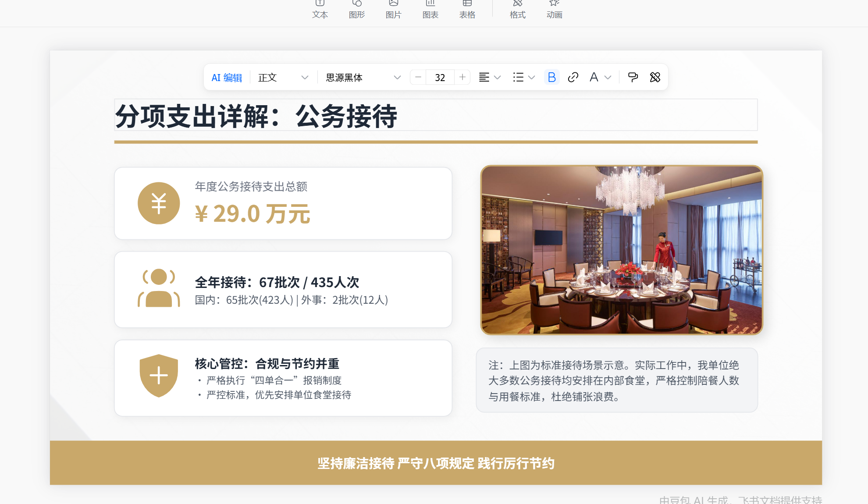
Task: Increase font size with plus button
Action: click(462, 78)
